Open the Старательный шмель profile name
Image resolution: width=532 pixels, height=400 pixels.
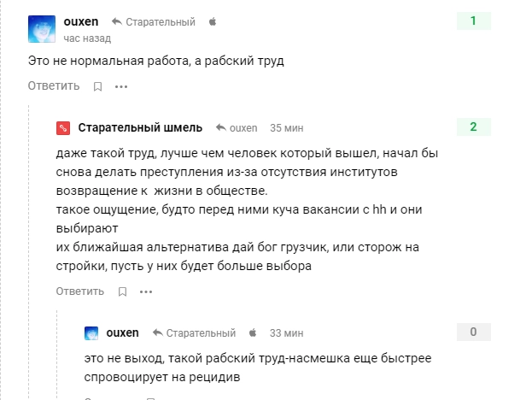140,128
